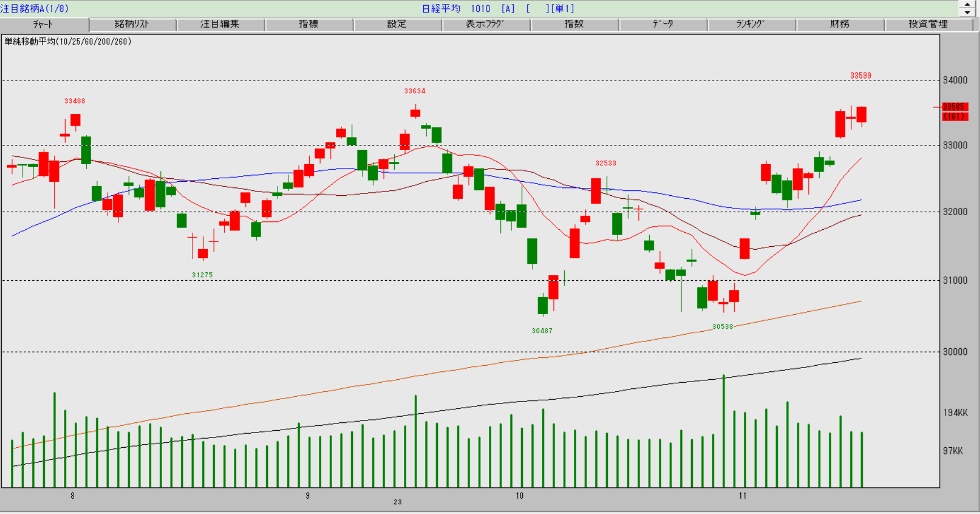980x514 pixels.
Task: Switch to the 財務 tab
Action: (x=840, y=24)
